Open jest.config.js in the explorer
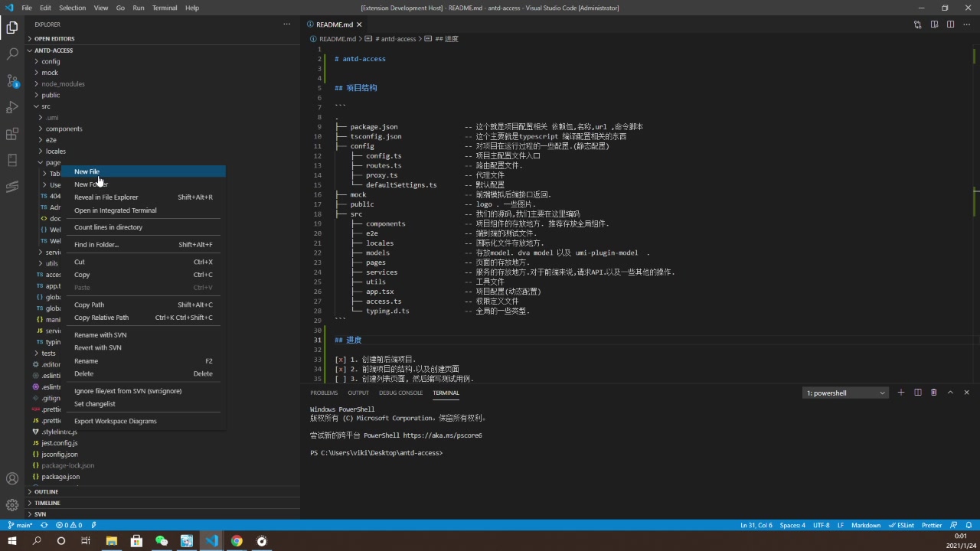This screenshot has height=551, width=980. 60,443
